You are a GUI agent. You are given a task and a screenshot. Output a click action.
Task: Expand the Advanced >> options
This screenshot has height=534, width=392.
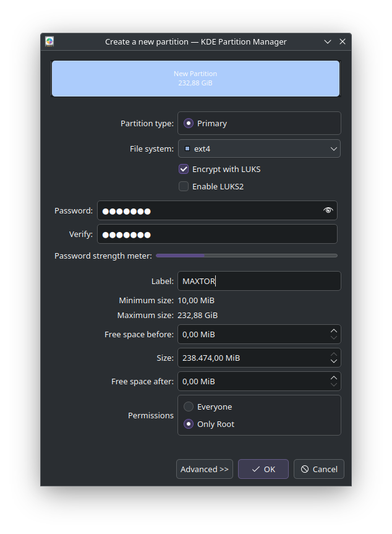coord(205,469)
